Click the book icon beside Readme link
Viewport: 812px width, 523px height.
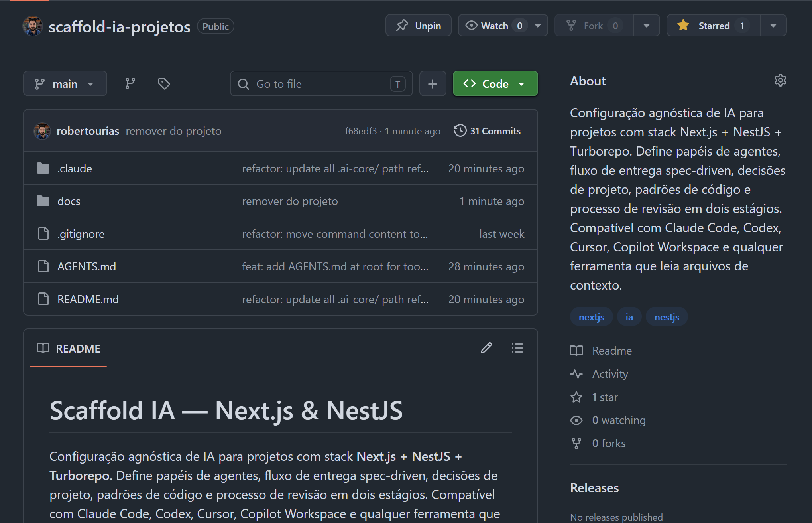click(x=576, y=351)
